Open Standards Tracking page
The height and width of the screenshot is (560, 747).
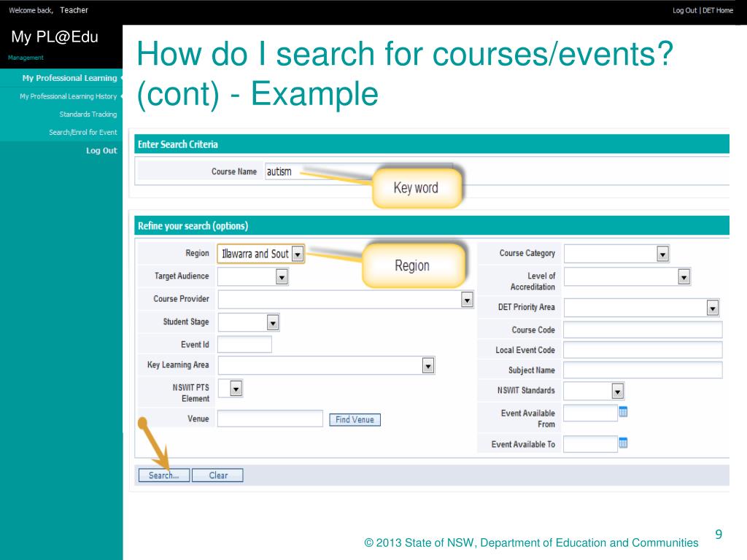(x=88, y=114)
